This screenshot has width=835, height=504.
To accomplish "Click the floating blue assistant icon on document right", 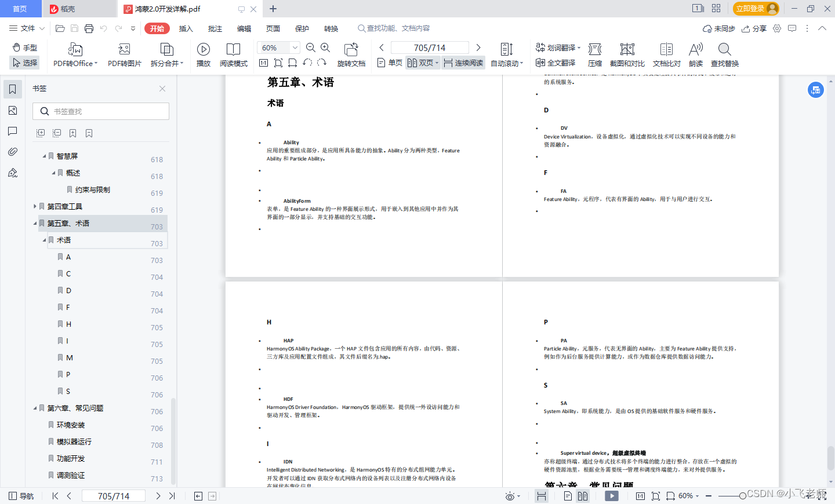I will [x=815, y=90].
